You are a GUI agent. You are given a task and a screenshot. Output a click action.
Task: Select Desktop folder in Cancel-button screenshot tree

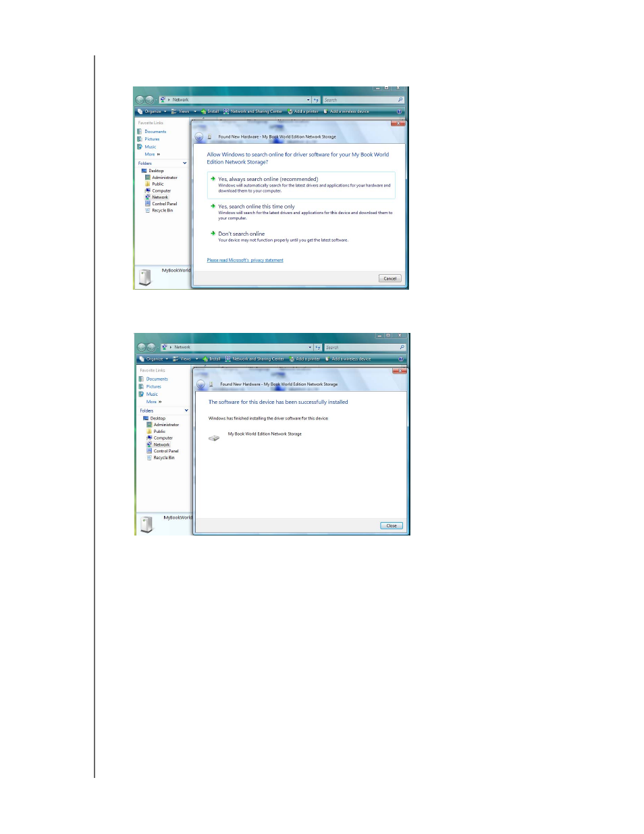(x=153, y=171)
